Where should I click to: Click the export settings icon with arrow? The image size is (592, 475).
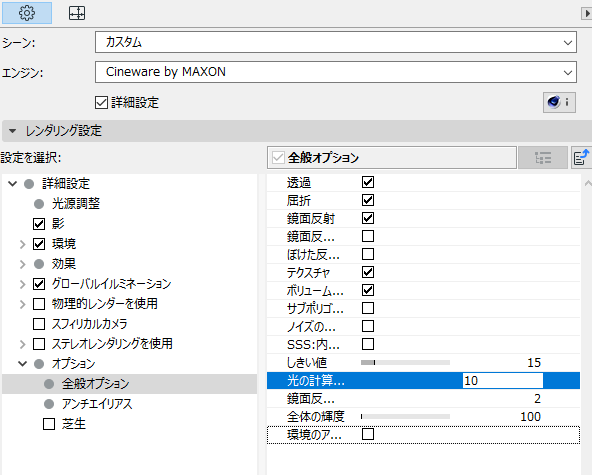(x=581, y=157)
